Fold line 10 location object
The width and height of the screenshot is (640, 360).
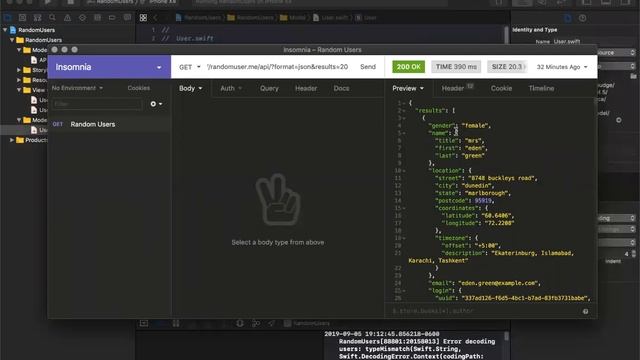[x=404, y=171]
